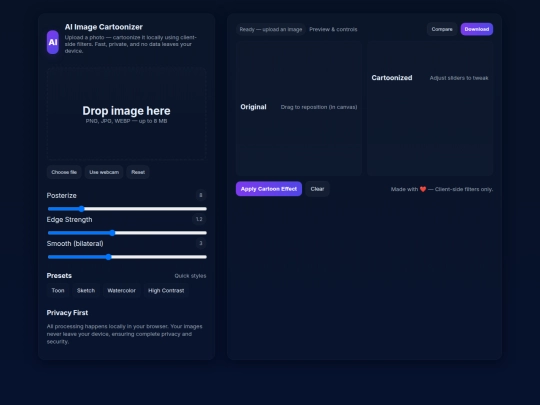Choose the High Contrast preset
This screenshot has width=540, height=405.
click(166, 291)
